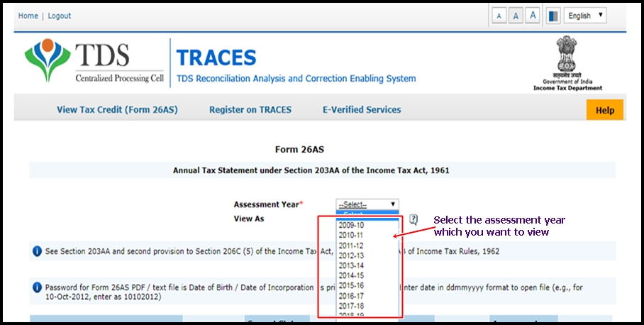The image size is (644, 325).
Task: Toggle the high contrast theme icon
Action: [553, 16]
